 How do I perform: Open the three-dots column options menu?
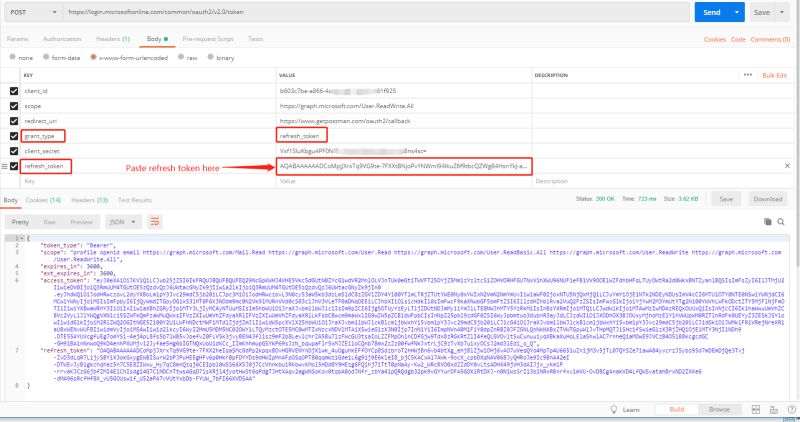pyautogui.click(x=747, y=75)
